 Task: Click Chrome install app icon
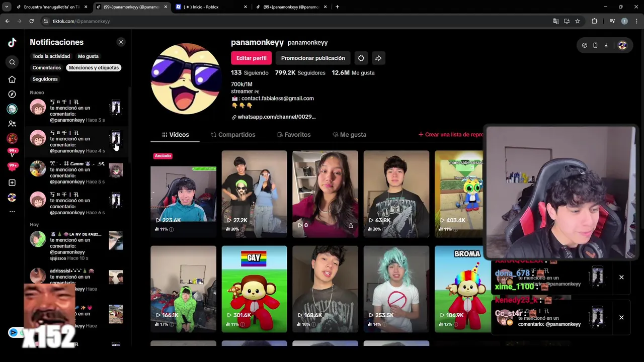tap(567, 21)
